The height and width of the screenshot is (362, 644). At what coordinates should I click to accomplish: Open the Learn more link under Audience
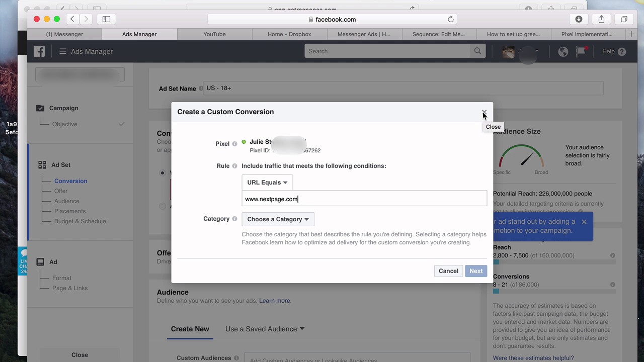[x=275, y=301]
